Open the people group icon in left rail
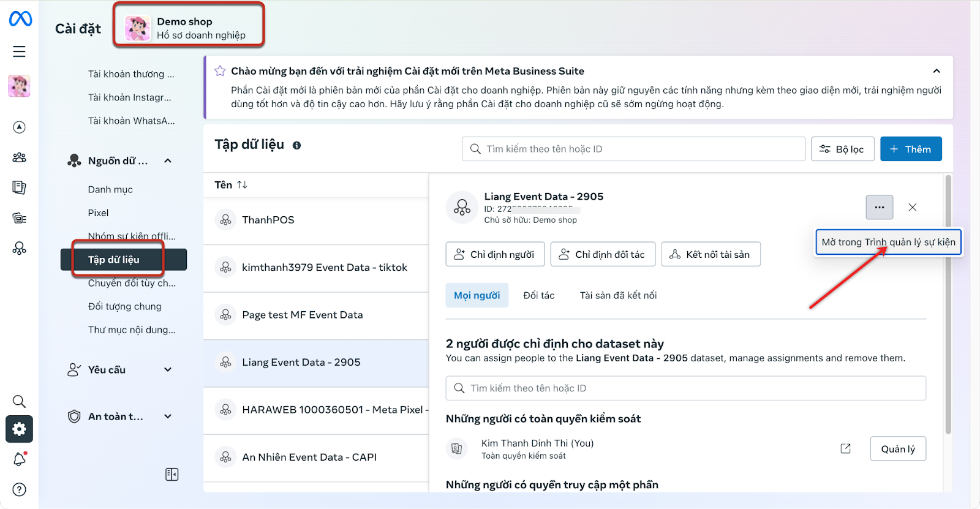 (19, 157)
